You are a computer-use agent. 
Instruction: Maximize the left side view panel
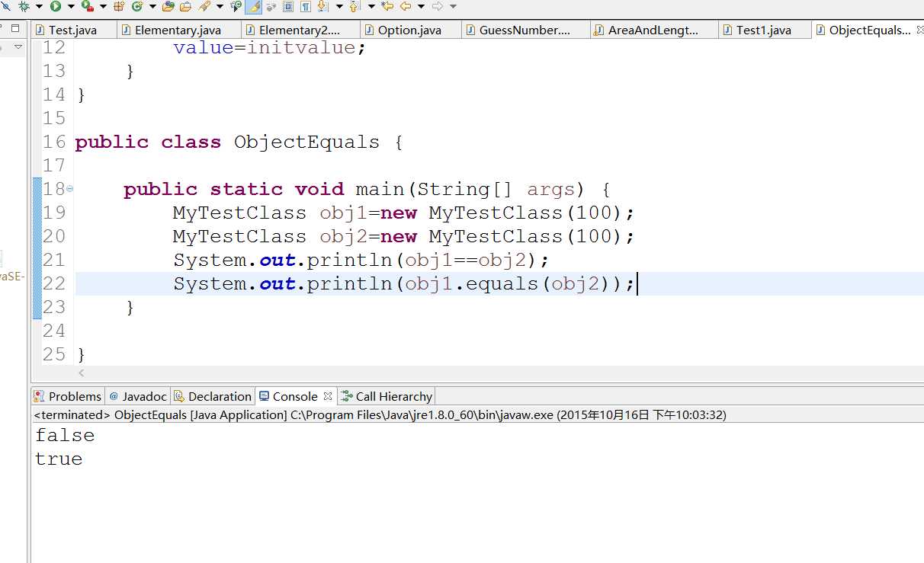click(15, 28)
